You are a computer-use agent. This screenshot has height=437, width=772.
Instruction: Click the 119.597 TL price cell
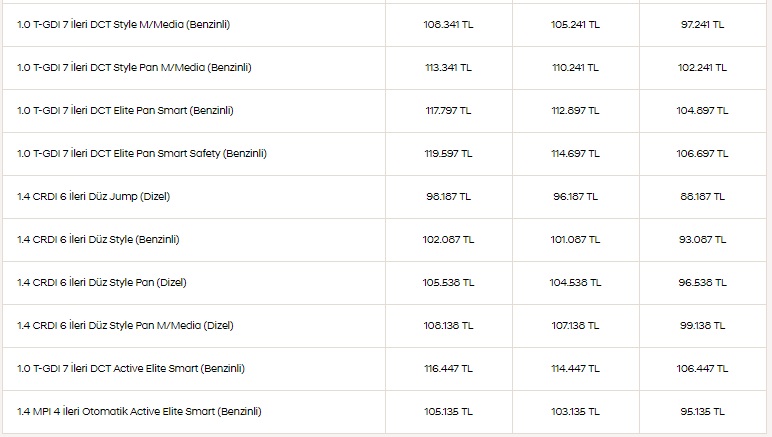point(449,154)
